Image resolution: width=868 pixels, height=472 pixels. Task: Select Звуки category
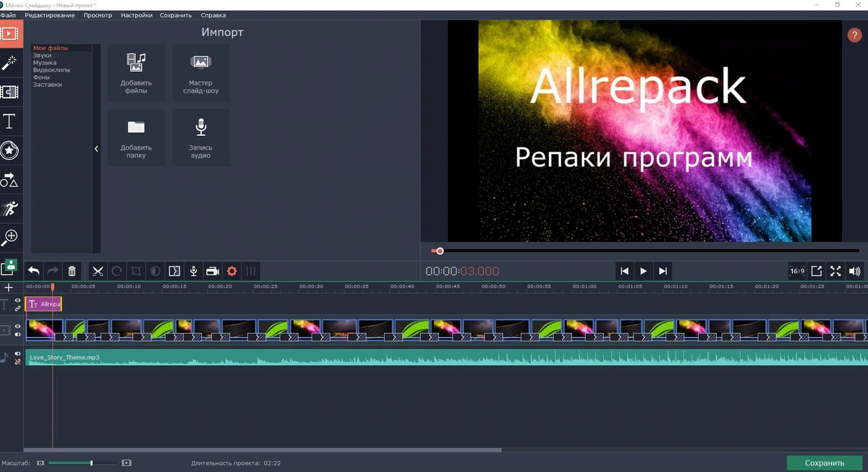(x=42, y=56)
